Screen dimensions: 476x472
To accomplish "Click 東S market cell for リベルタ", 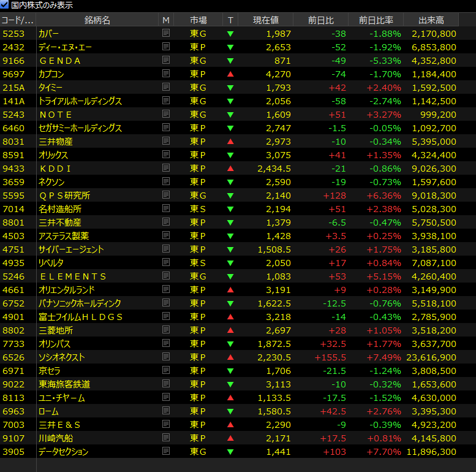I will [198, 263].
